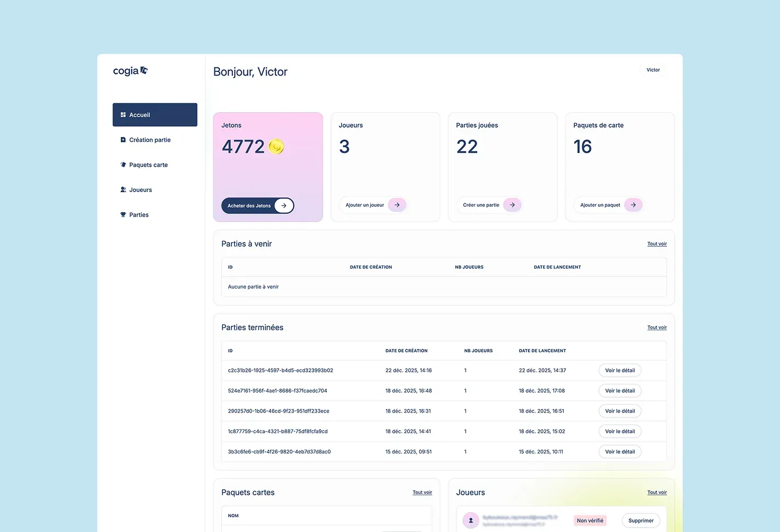Image resolution: width=780 pixels, height=532 pixels.
Task: Click the Création partie icon
Action: [123, 140]
